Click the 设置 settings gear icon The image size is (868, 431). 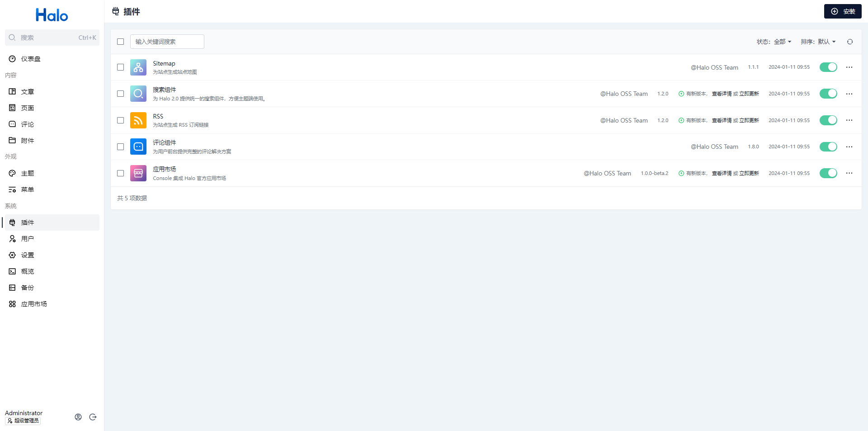pyautogui.click(x=12, y=255)
